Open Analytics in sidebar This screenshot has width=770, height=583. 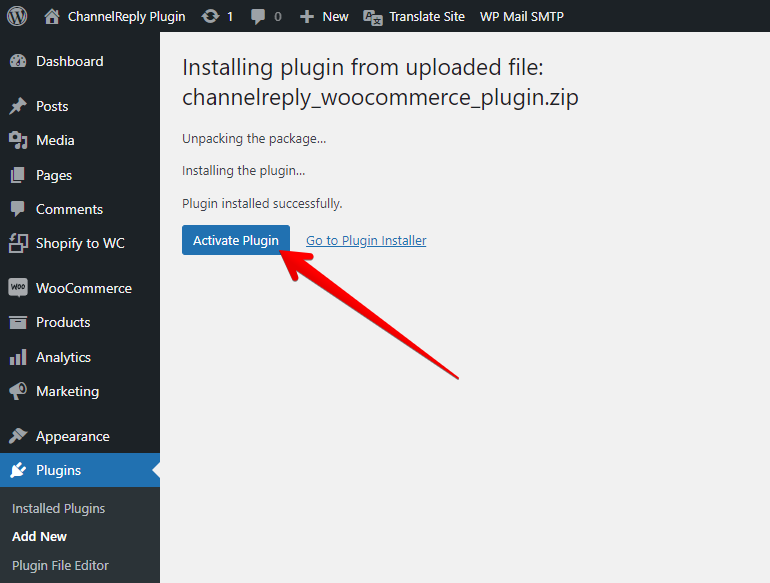[x=63, y=357]
